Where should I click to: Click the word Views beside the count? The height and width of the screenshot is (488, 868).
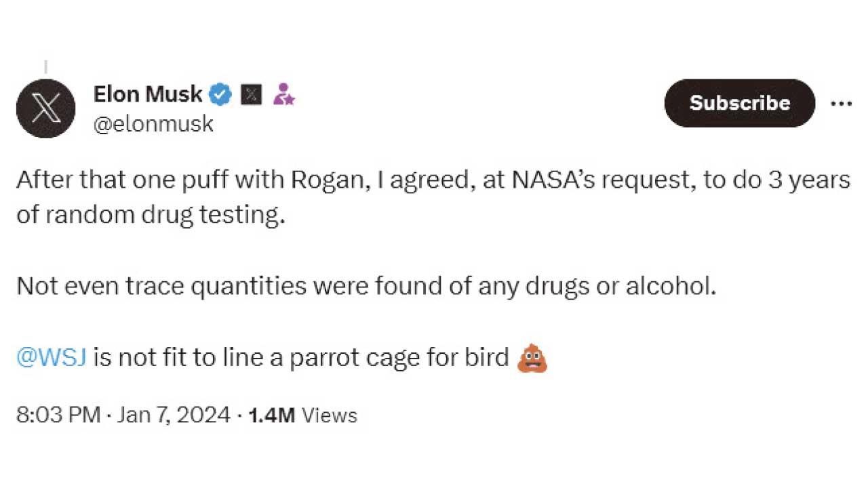tap(330, 415)
